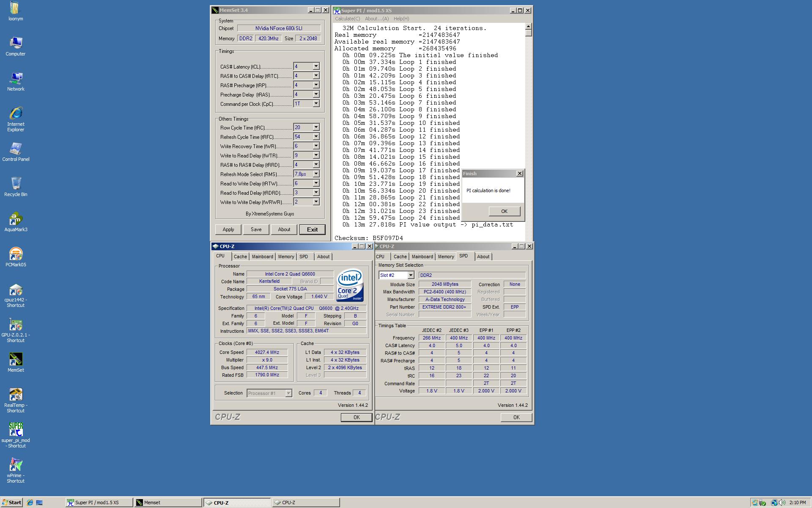Expand the Read to Write Delay dropdown
This screenshot has height=508, width=812.
point(316,183)
